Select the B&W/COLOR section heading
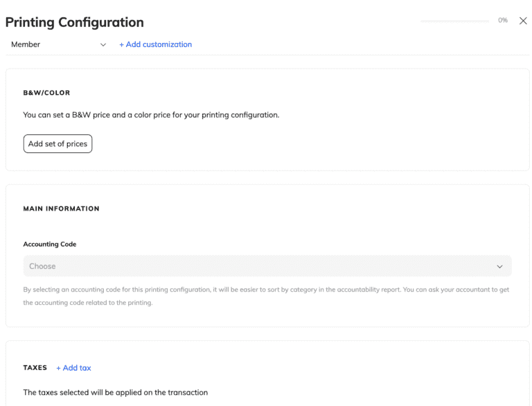The width and height of the screenshot is (532, 406). click(x=46, y=93)
